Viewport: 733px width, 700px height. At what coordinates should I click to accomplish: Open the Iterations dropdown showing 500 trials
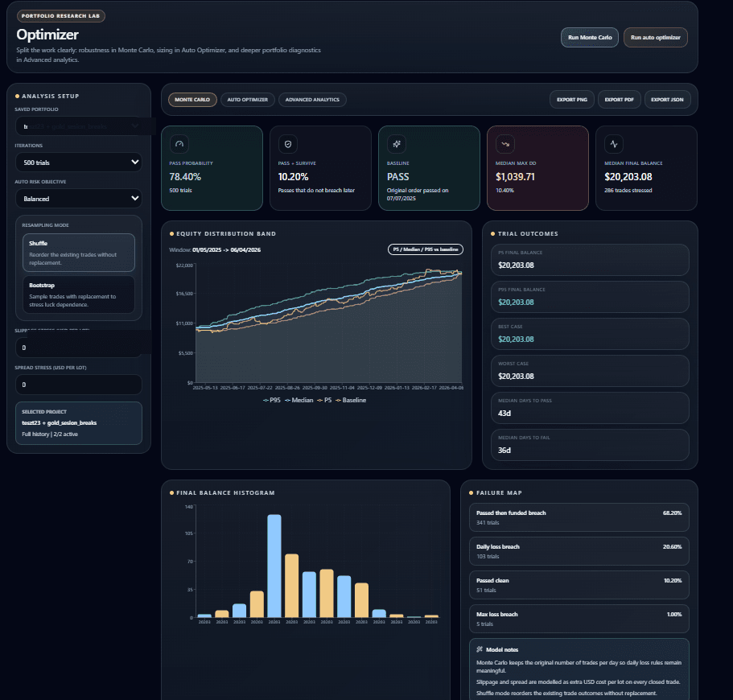click(79, 162)
